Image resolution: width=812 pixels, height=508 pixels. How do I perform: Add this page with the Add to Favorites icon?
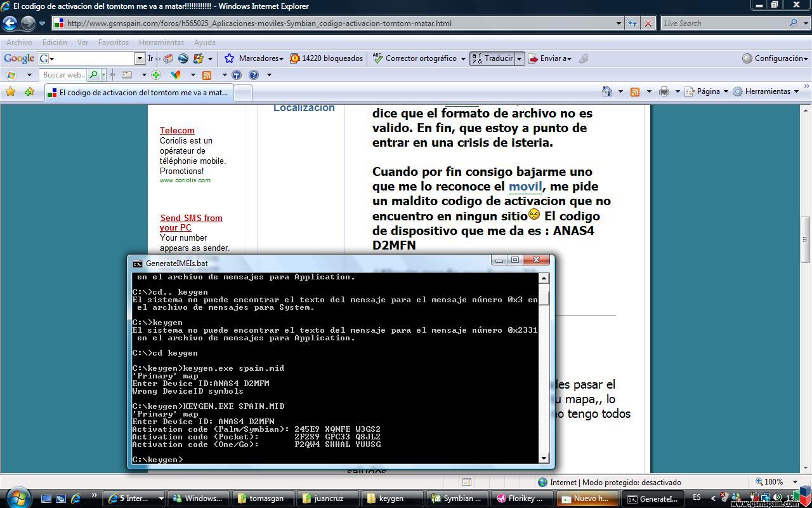coord(29,91)
